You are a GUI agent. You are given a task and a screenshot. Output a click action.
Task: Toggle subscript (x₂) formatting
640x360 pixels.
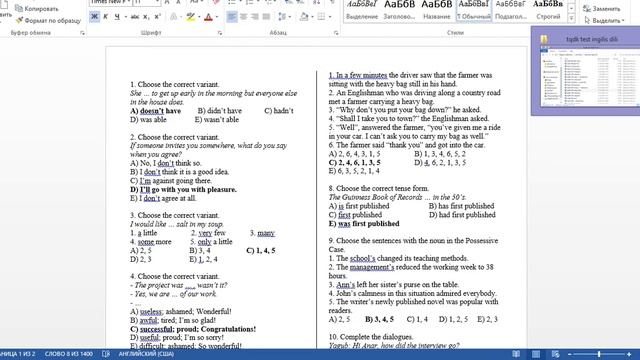(x=146, y=17)
